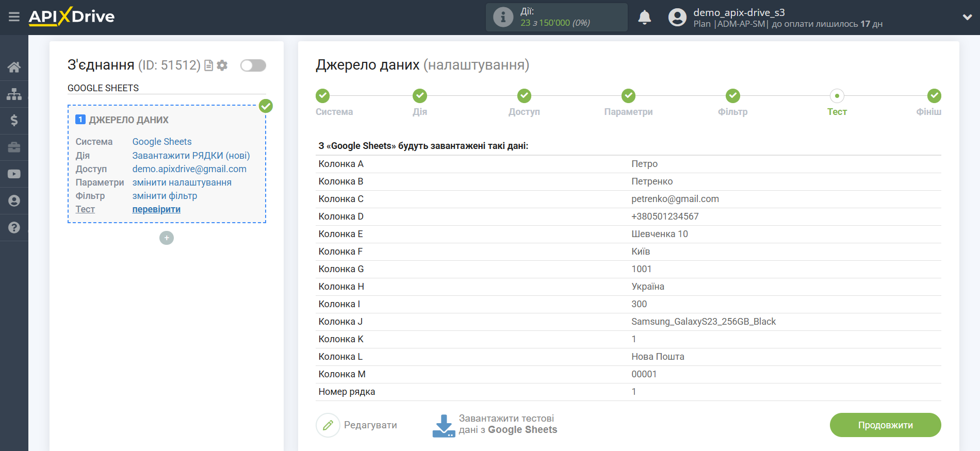Image resolution: width=980 pixels, height=451 pixels.
Task: Select the value Україна
Action: tap(648, 287)
